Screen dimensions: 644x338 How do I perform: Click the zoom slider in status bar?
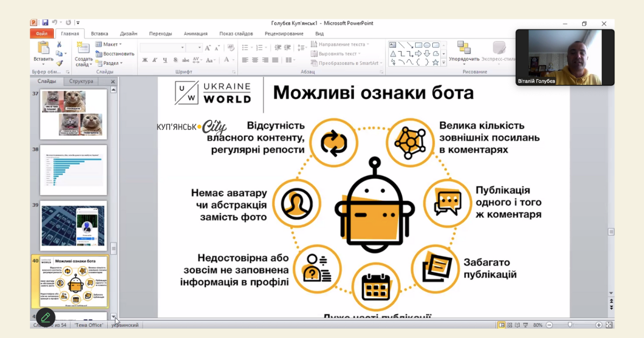[570, 325]
